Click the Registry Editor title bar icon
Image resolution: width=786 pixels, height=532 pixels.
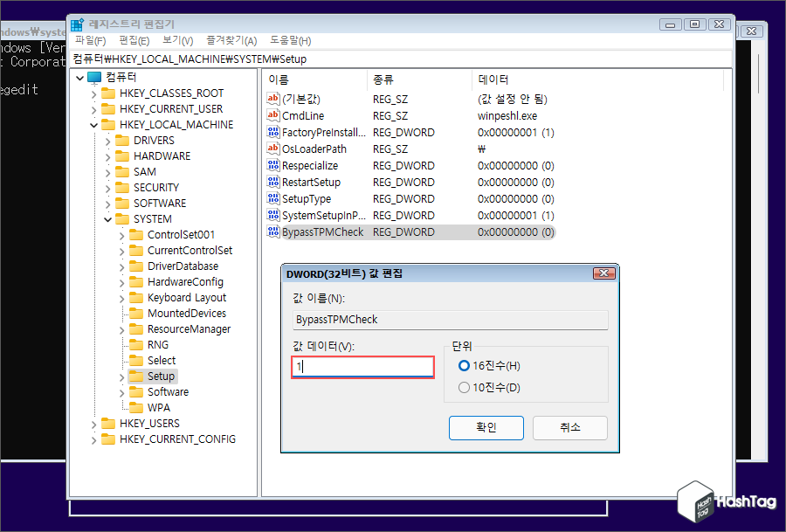pyautogui.click(x=79, y=24)
